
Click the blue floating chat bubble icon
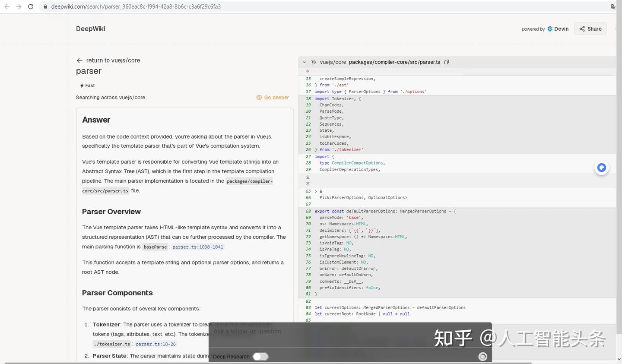601,168
